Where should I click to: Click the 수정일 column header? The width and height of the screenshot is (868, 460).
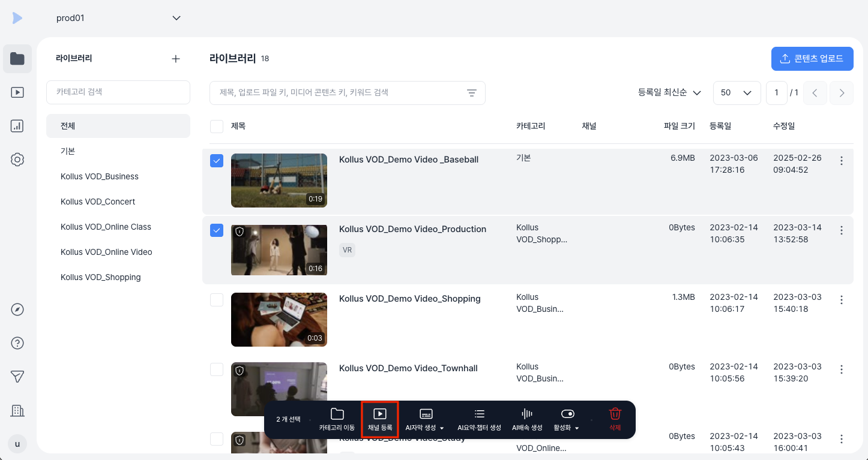(784, 126)
